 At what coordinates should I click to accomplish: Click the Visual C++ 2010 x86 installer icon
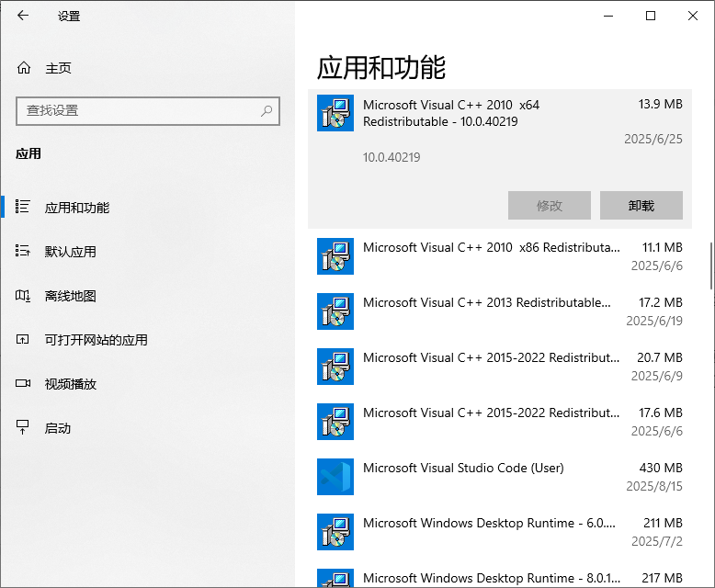pos(335,256)
